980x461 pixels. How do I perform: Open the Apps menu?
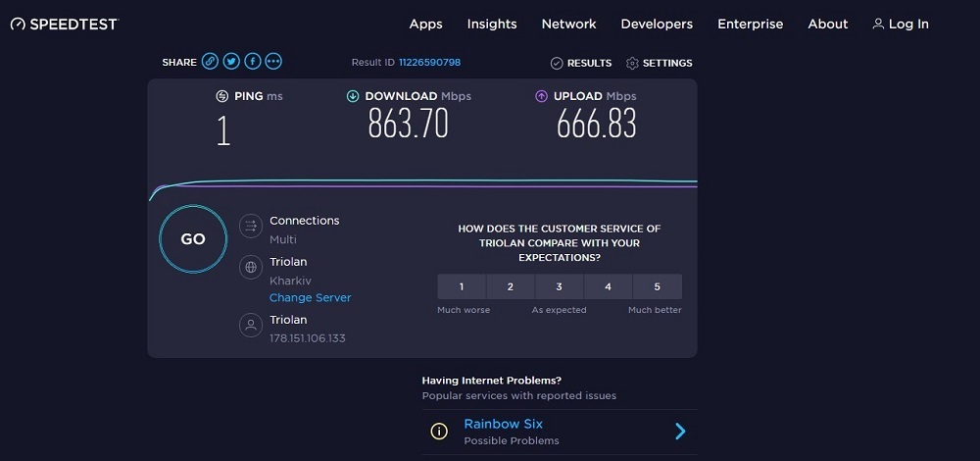tap(425, 24)
